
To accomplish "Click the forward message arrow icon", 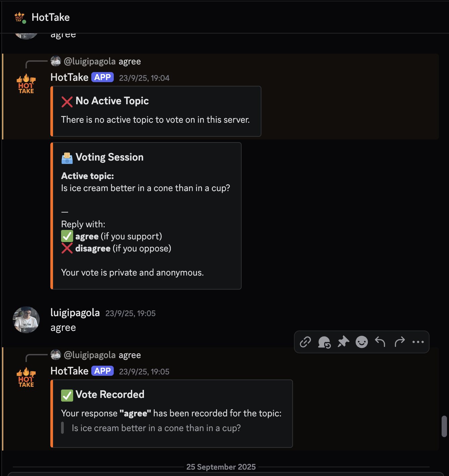I will point(399,342).
